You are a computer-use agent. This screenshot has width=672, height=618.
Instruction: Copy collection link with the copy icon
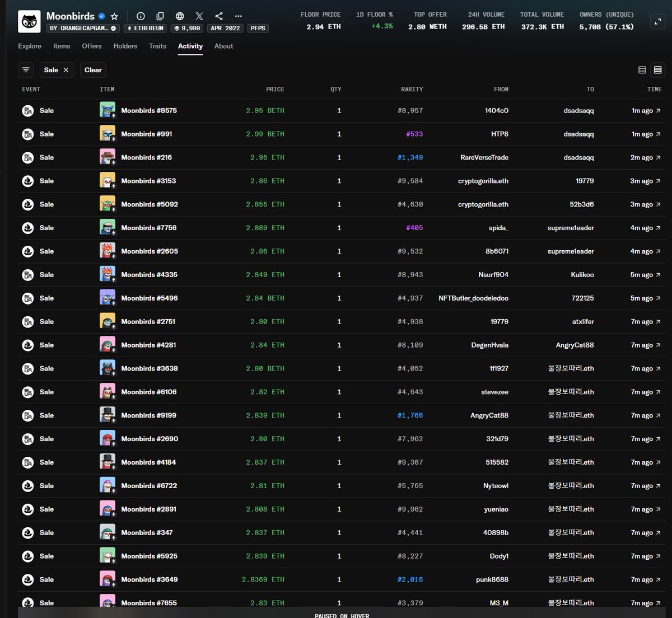(160, 16)
